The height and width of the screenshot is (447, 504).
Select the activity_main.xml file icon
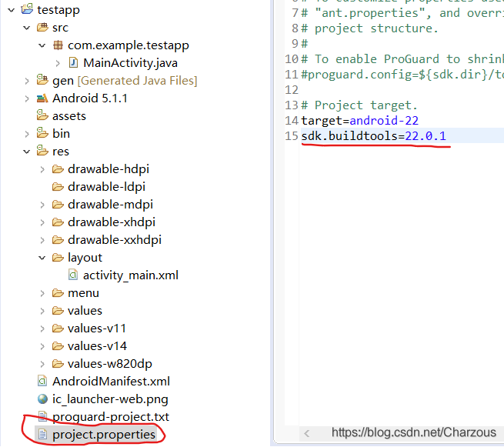(x=73, y=275)
